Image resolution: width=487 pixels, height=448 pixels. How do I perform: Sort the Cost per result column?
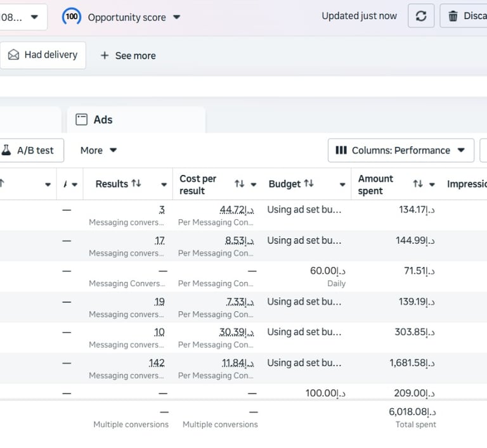pos(239,184)
